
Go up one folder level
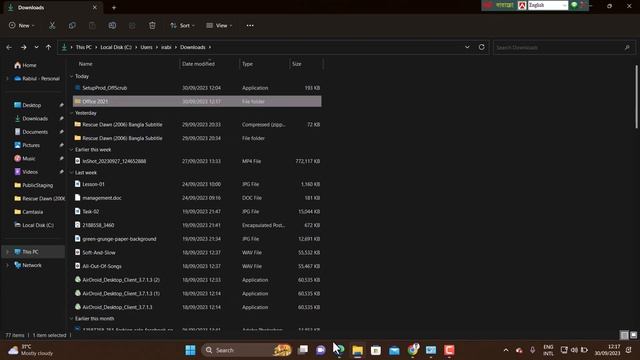49,47
